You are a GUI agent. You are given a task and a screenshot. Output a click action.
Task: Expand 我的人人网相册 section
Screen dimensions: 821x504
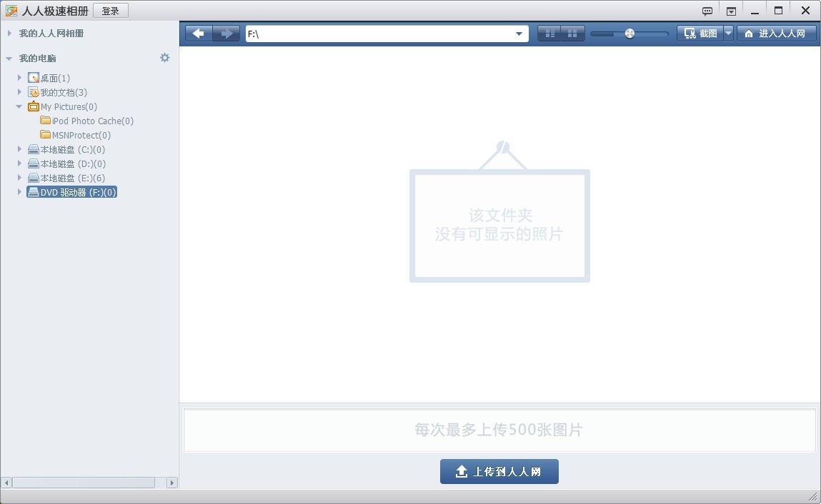tap(9, 33)
